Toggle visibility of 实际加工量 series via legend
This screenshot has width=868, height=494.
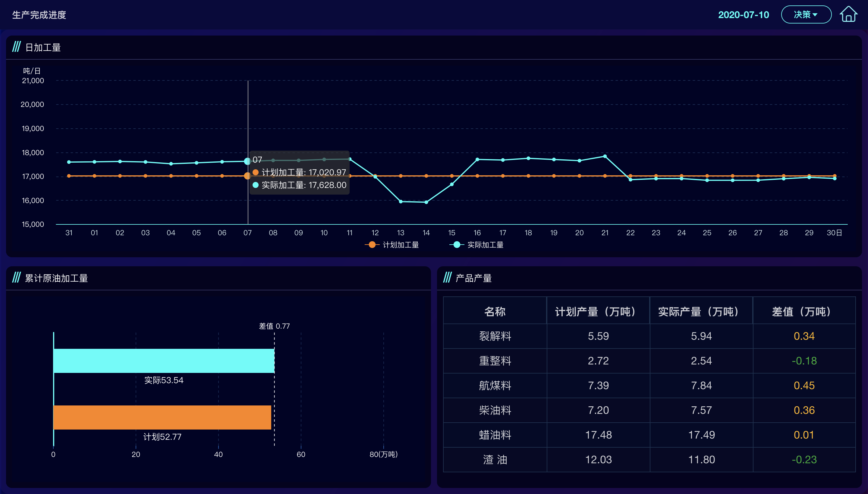(486, 245)
